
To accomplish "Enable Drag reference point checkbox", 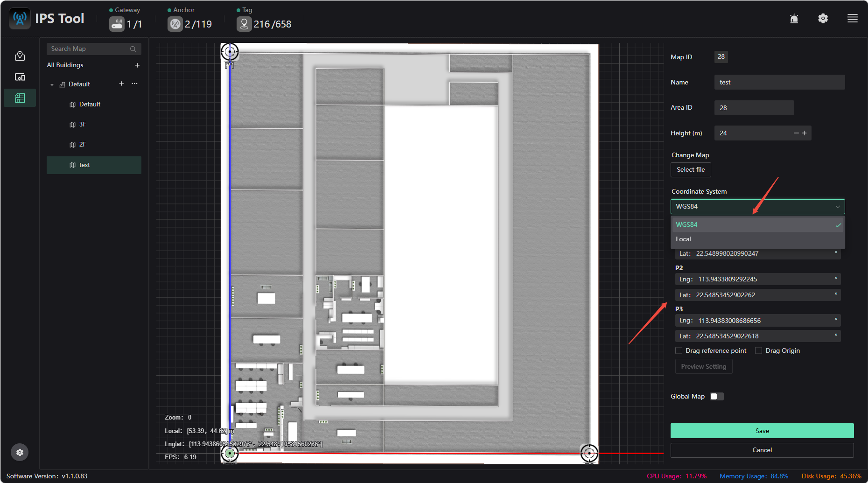I will click(679, 350).
